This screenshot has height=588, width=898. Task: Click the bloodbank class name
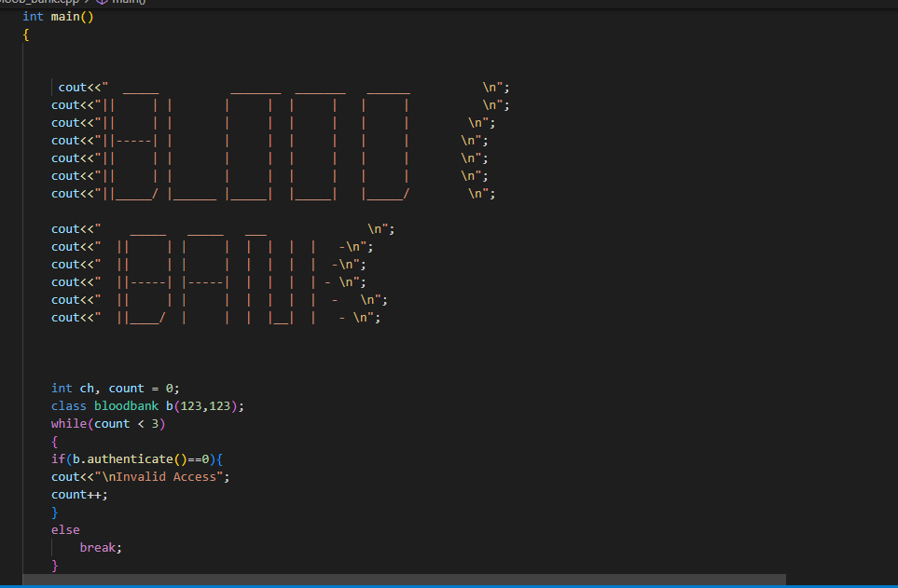tap(128, 405)
